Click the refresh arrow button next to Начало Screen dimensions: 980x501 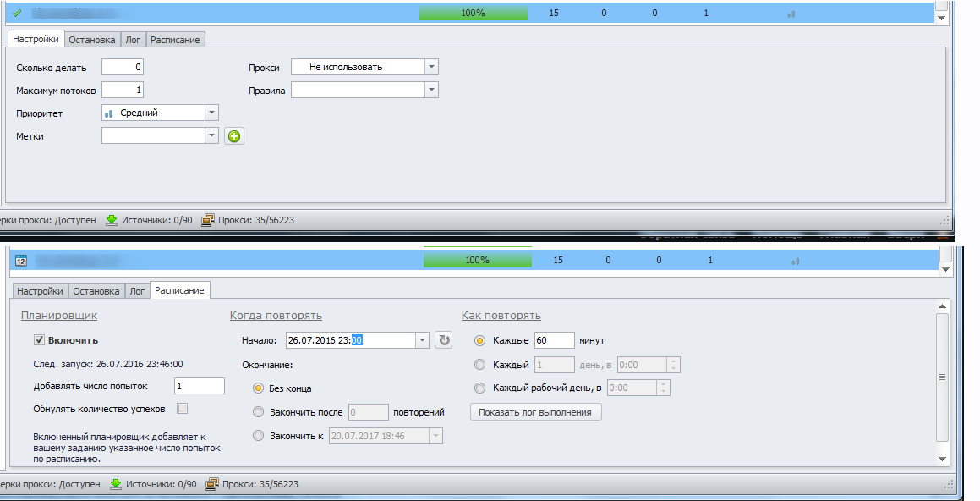coord(444,340)
